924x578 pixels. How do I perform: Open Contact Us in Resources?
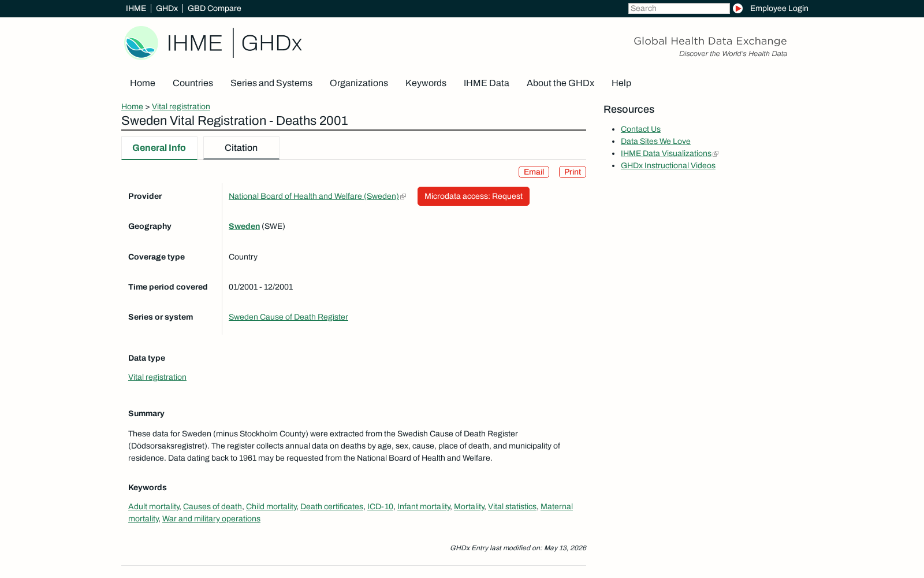point(640,129)
